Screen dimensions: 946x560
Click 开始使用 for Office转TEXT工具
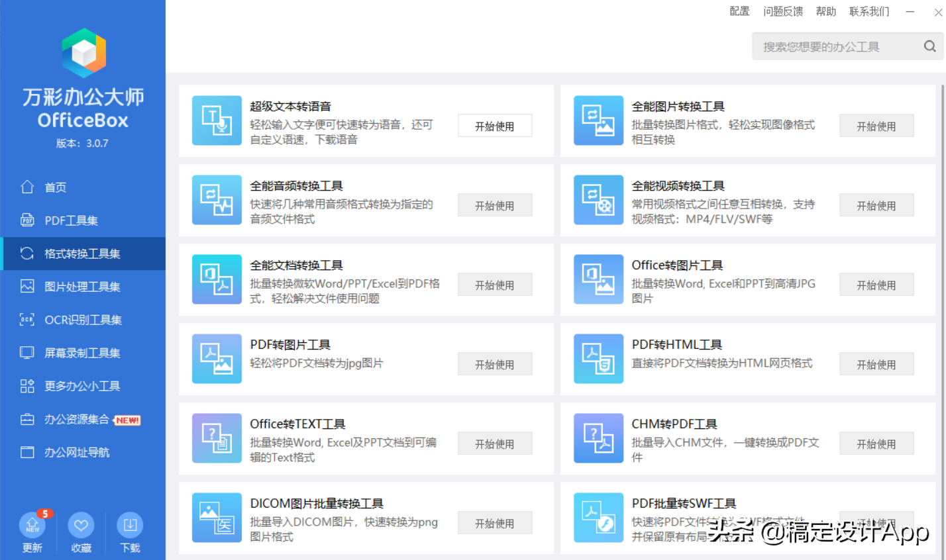pos(495,443)
